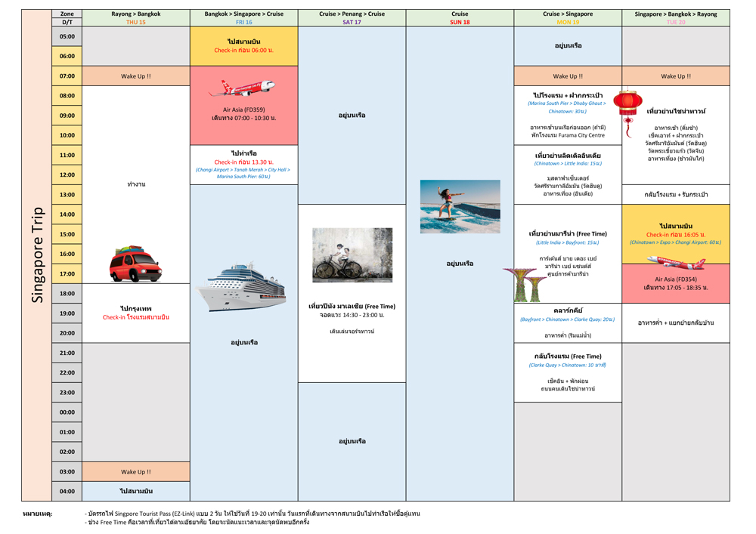Select 'Check-in ก่อน 16:05 น.' text
This screenshot has height=534, width=756.
coord(676,235)
